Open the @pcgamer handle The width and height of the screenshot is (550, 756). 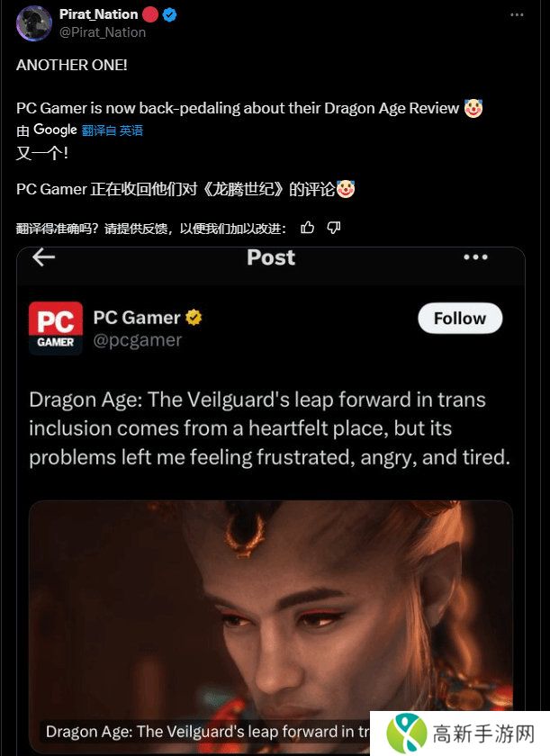coord(137,339)
